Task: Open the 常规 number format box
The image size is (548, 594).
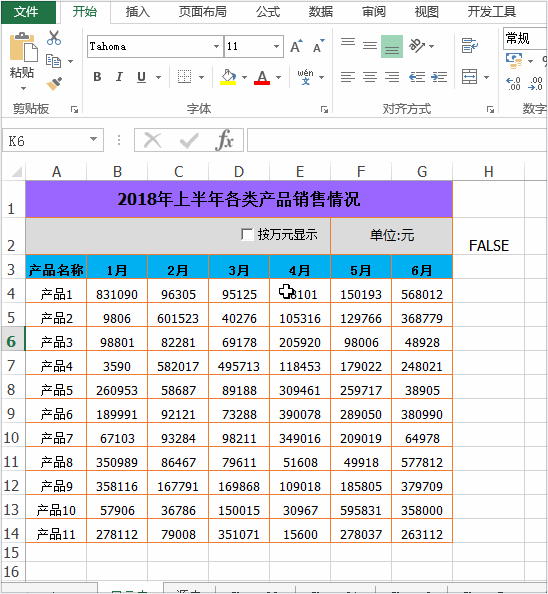Action: point(525,38)
